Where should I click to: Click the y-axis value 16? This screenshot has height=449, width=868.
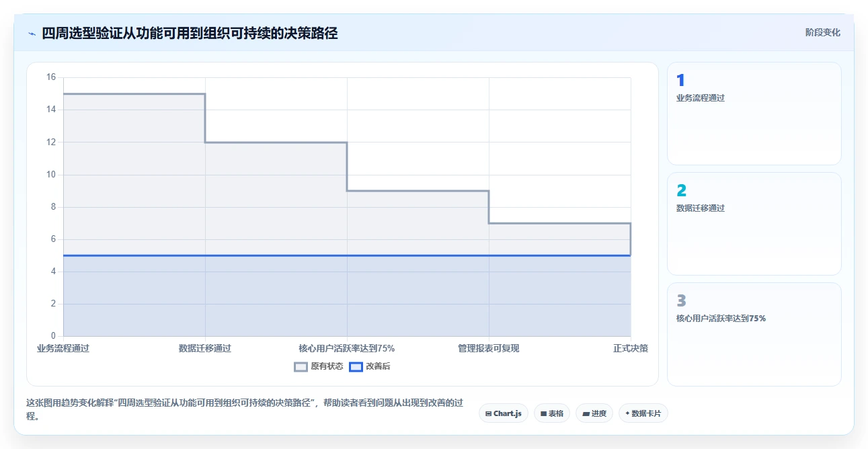click(51, 77)
